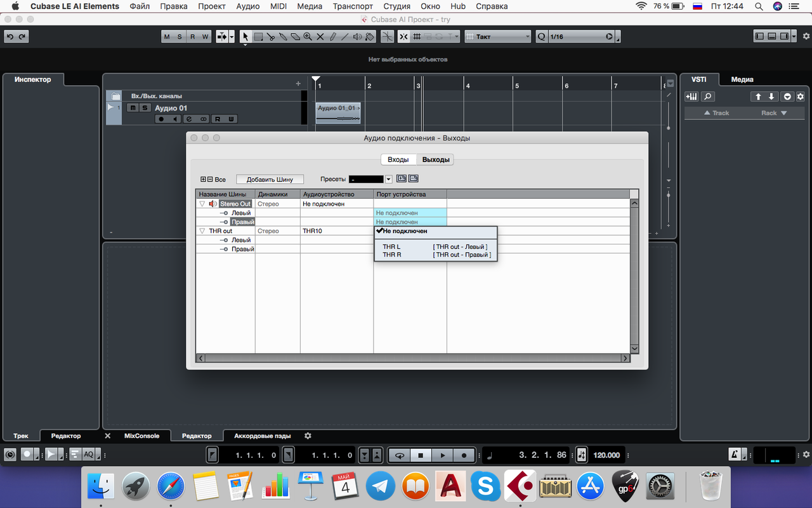Click the Add Track Instrument icon in VSTi
The width and height of the screenshot is (812, 508).
[x=691, y=97]
